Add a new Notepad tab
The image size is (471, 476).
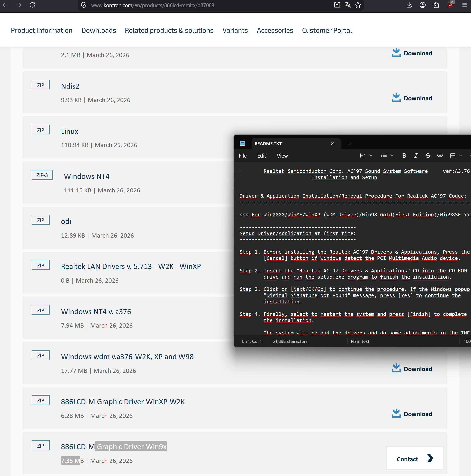click(x=349, y=144)
